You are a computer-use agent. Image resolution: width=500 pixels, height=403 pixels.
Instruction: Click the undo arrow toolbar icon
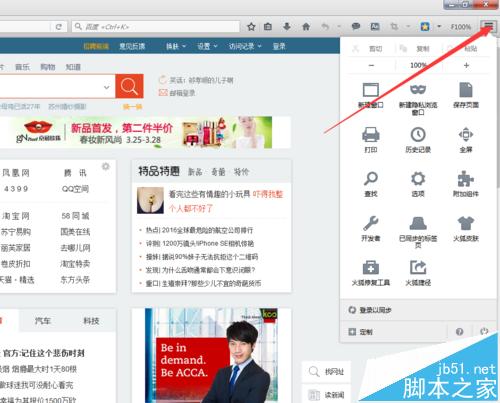[325, 26]
